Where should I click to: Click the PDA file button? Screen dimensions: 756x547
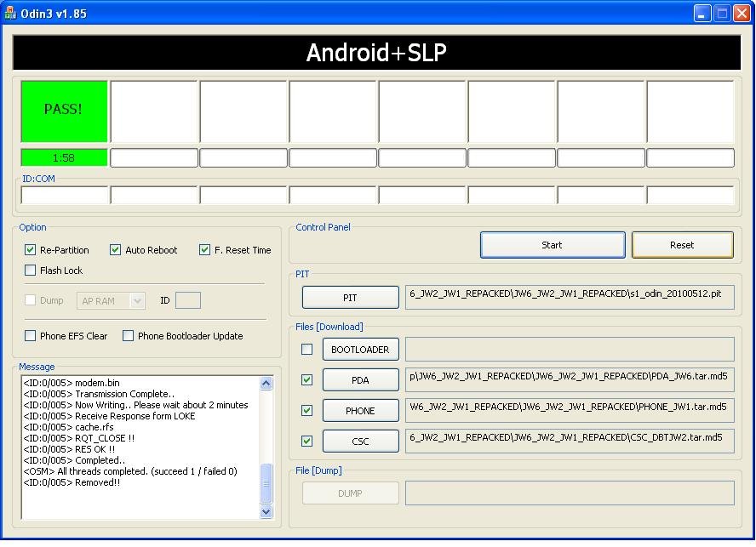(361, 379)
